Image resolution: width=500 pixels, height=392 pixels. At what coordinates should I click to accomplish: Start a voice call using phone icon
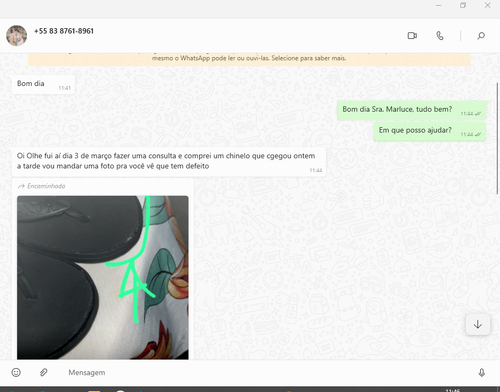440,36
